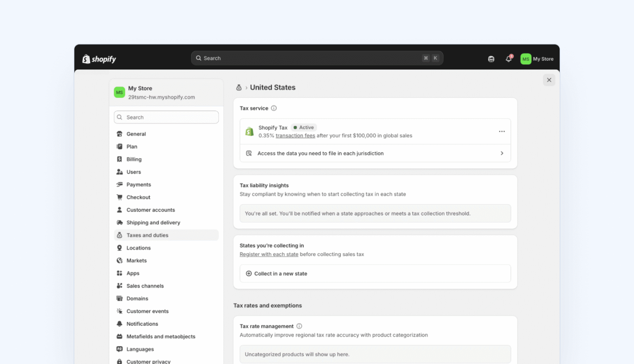Viewport: 634px width, 364px height.
Task: Open the Shopify Tax three-dot menu
Action: (502, 131)
